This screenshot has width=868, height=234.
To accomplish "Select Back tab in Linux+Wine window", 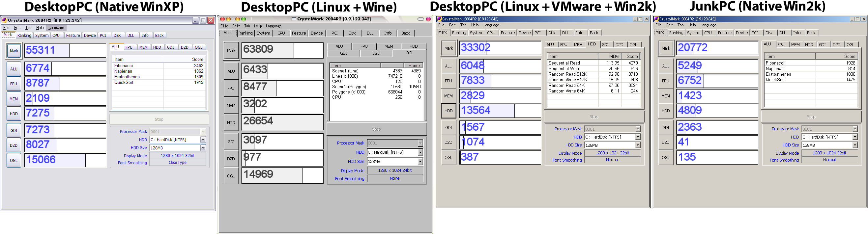I will 406,33.
